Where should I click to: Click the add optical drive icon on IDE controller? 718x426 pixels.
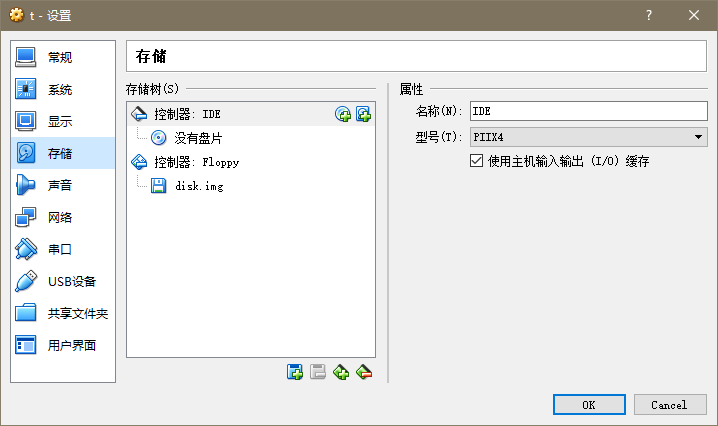(343, 114)
